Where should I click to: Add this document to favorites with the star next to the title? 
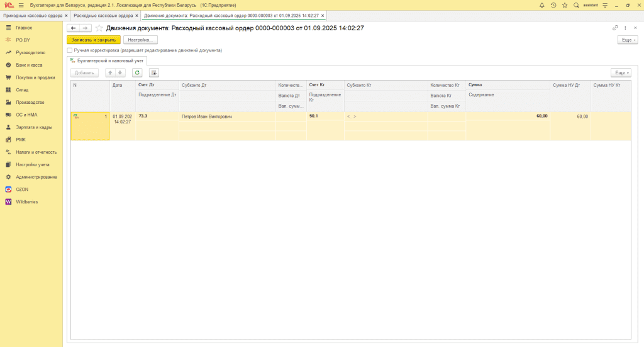pyautogui.click(x=99, y=28)
